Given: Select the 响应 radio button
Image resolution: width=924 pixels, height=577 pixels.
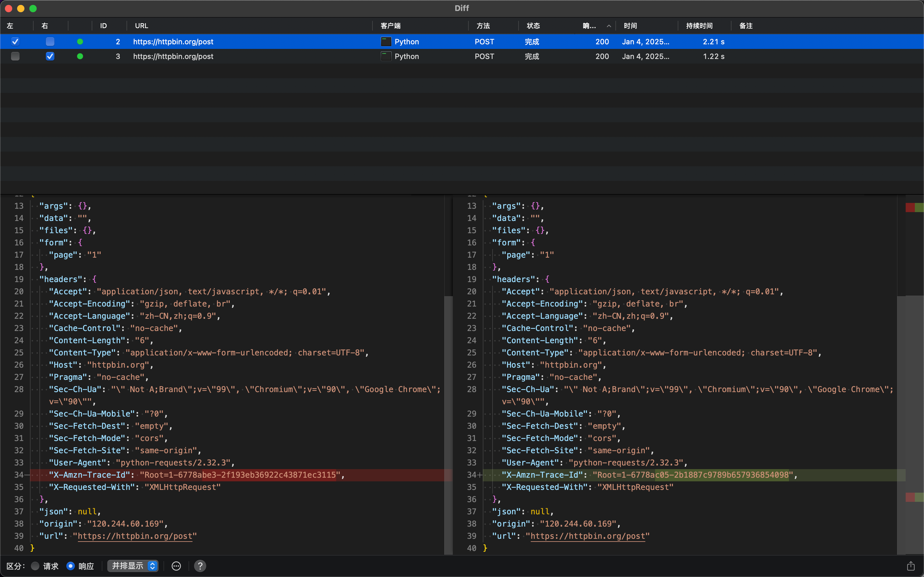Looking at the screenshot, I should 71,566.
